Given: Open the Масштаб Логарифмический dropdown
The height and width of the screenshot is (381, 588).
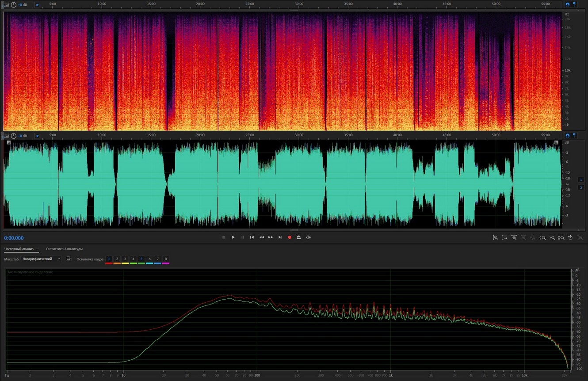Looking at the screenshot, I should click(42, 259).
